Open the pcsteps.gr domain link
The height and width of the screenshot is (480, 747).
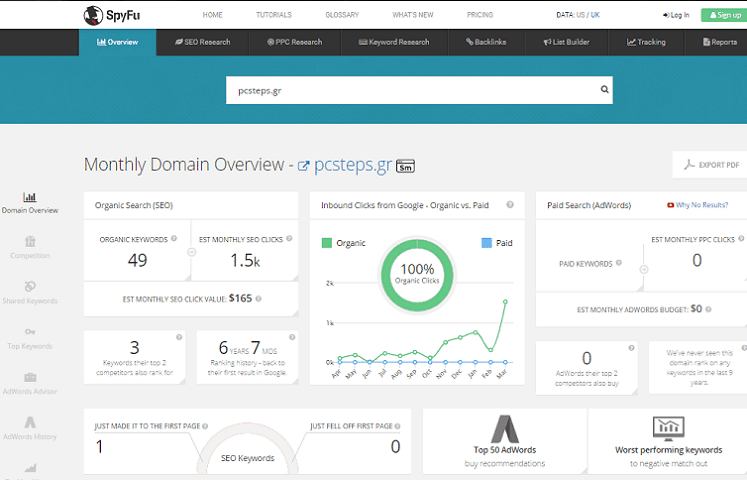tap(353, 165)
